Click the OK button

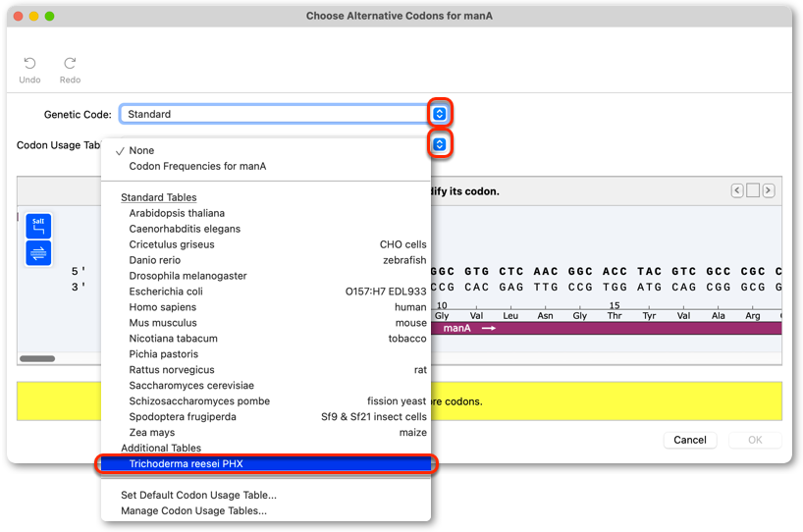755,440
